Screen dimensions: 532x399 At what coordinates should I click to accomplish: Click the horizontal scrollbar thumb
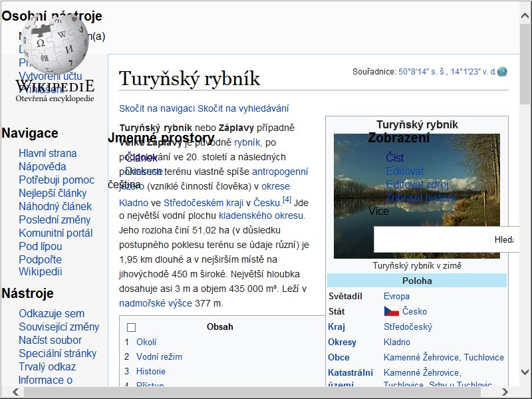click(252, 392)
